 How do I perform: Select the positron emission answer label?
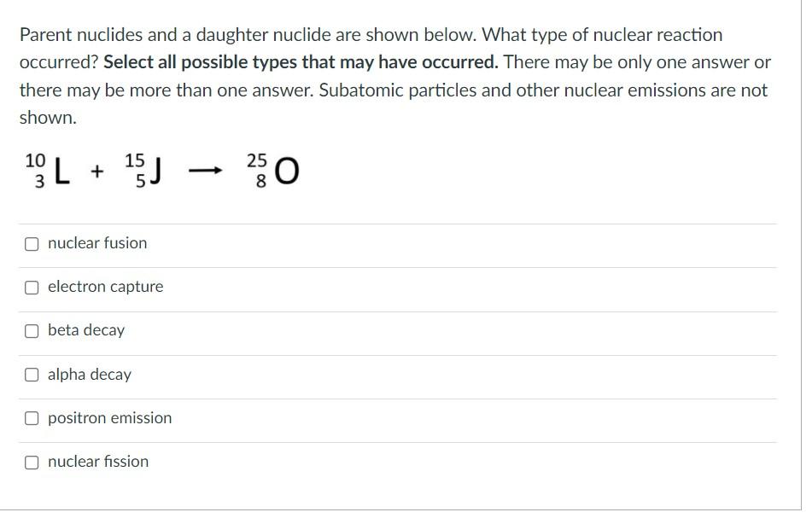tap(111, 418)
